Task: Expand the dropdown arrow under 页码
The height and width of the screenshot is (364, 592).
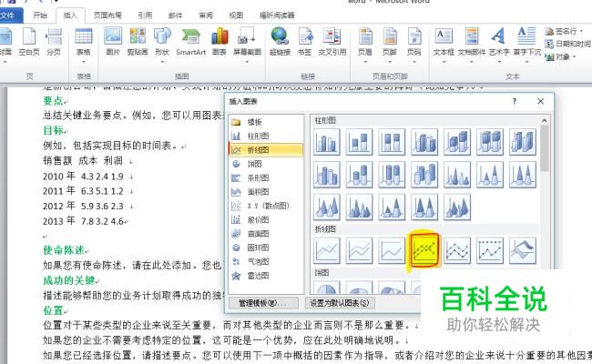Action: point(414,62)
